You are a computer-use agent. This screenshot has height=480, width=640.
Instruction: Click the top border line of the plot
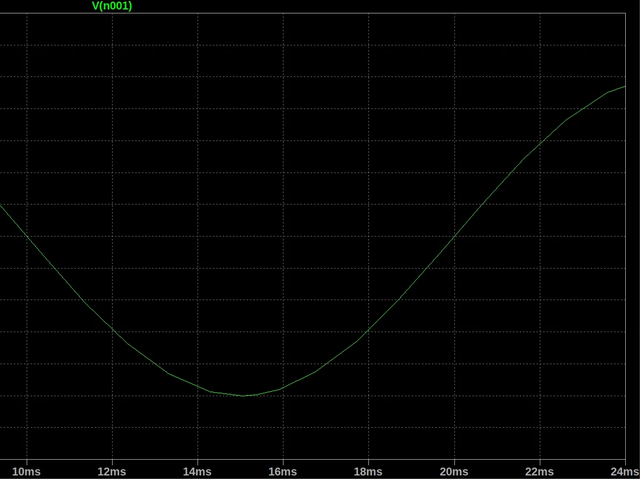click(x=320, y=13)
